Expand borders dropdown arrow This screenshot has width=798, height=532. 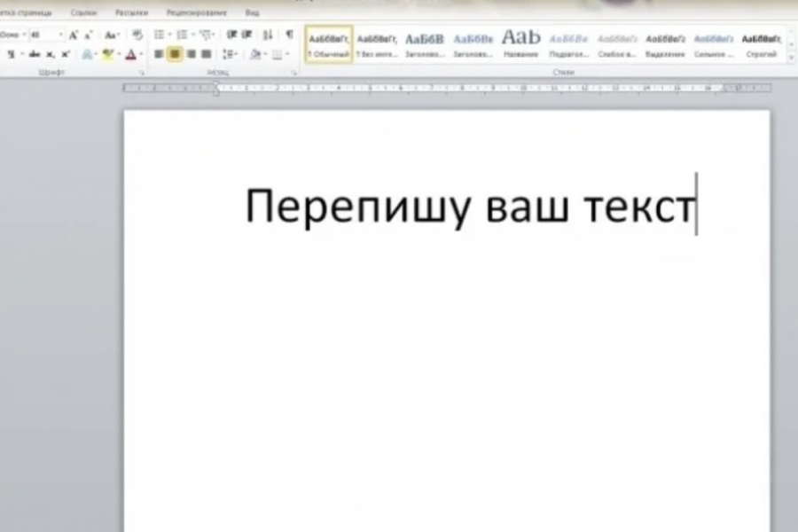287,54
